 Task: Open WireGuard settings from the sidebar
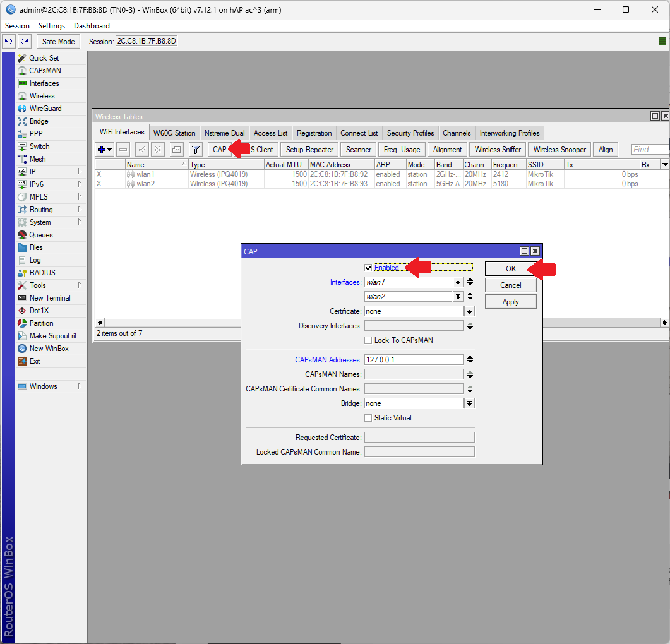[x=45, y=108]
